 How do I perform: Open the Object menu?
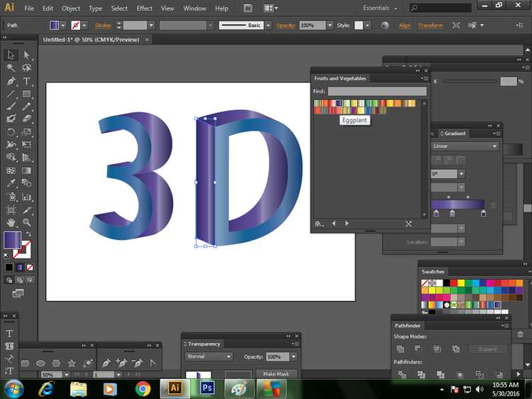(x=71, y=9)
